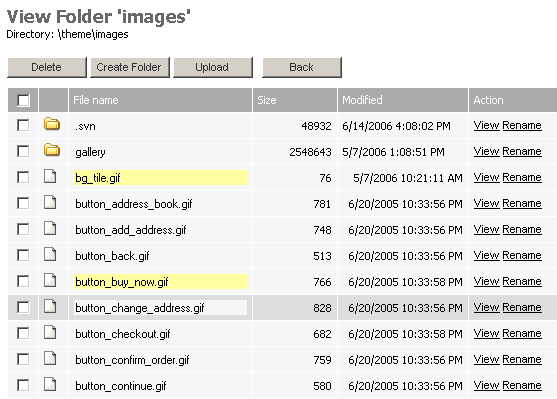Image resolution: width=557 pixels, height=399 pixels.
Task: Click the Create Folder button
Action: pos(130,67)
